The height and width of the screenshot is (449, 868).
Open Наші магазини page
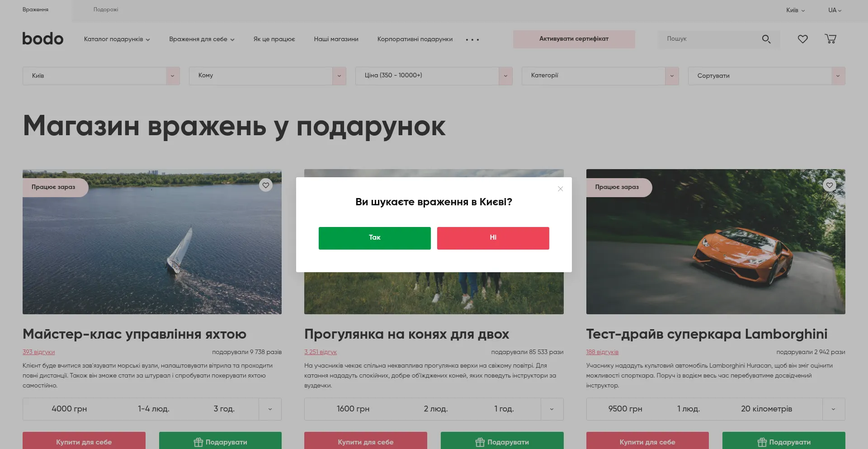coord(336,39)
